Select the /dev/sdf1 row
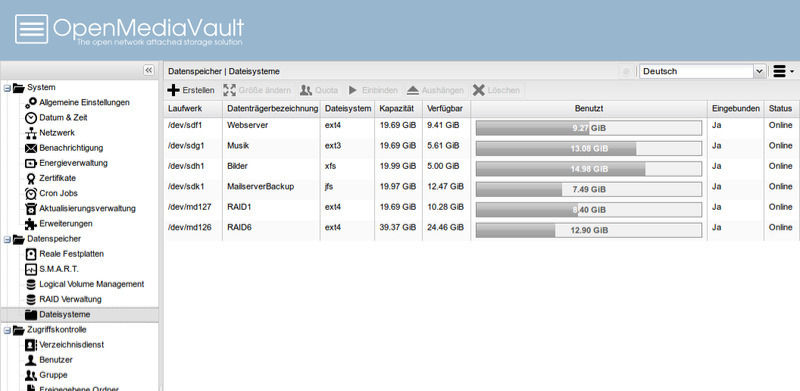Image resolution: width=800 pixels, height=391 pixels. click(x=482, y=128)
